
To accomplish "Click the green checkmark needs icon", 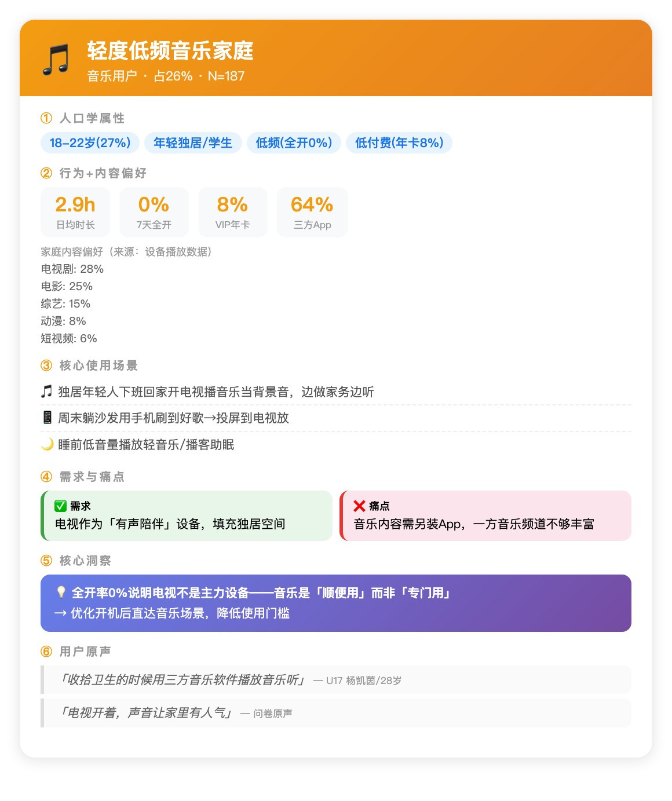I will 60,506.
